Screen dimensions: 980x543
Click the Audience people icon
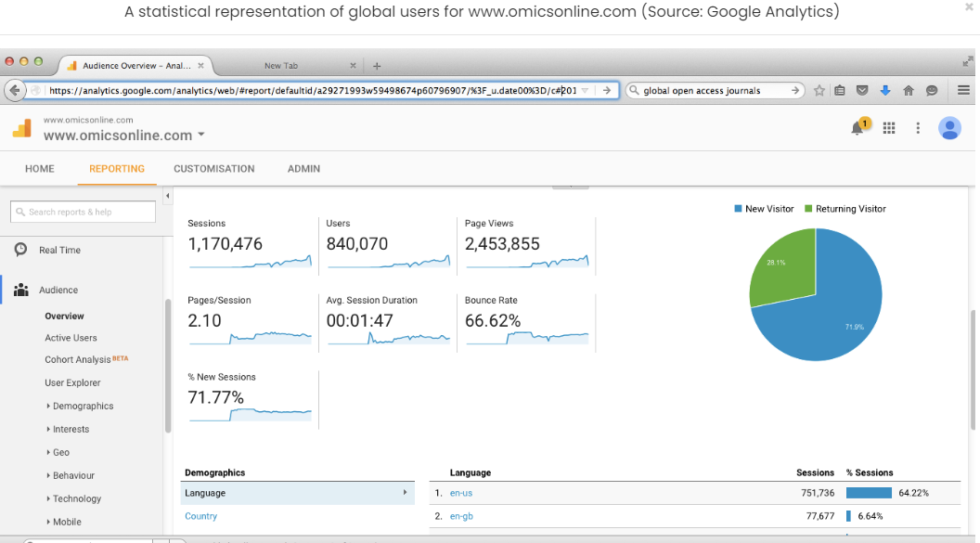[x=21, y=290]
